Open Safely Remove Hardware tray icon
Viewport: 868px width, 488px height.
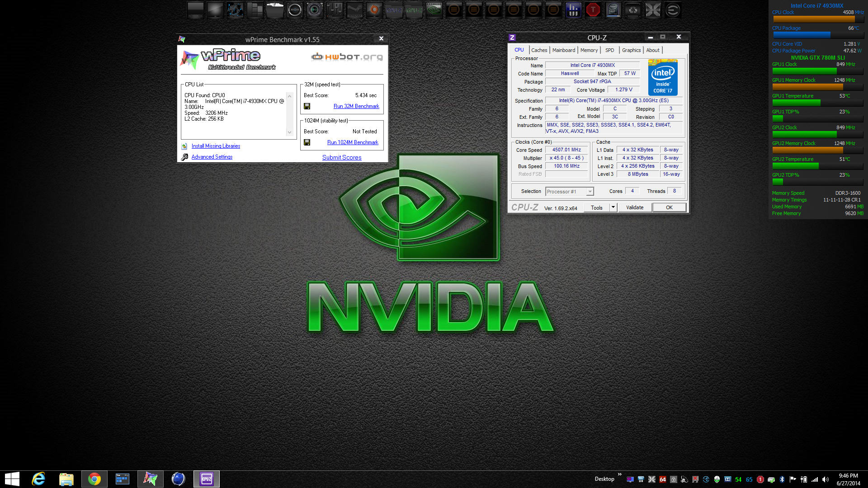point(771,479)
